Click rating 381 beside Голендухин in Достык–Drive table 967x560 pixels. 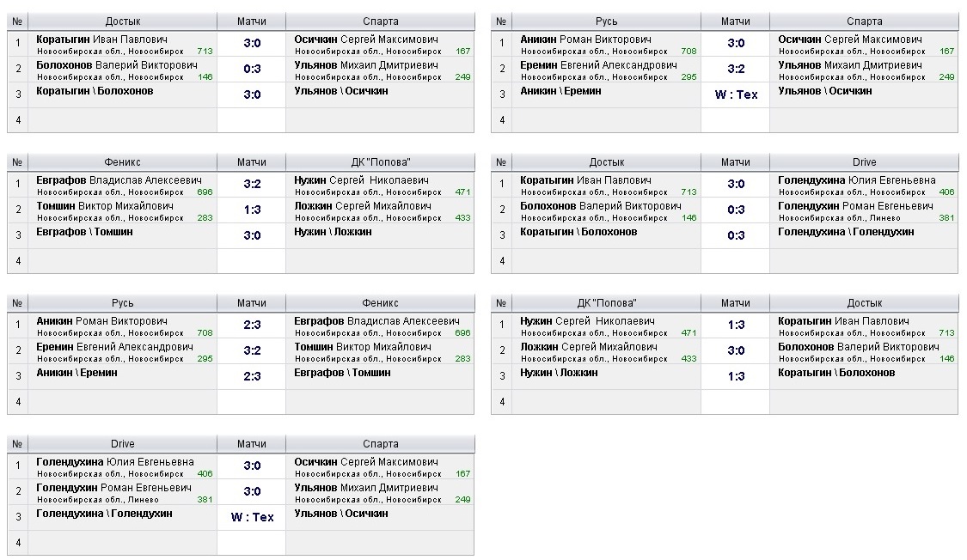tap(946, 218)
